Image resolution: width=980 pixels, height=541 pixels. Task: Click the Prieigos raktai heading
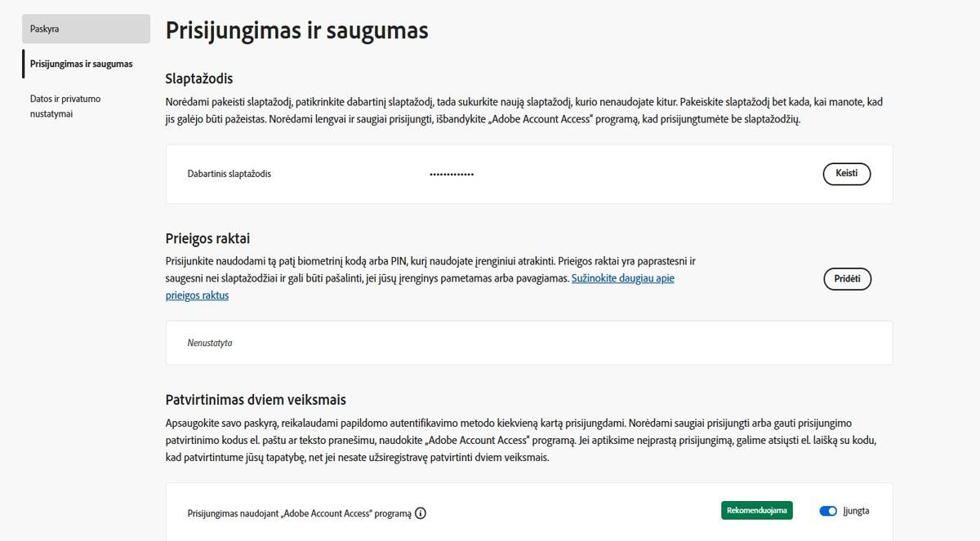pyautogui.click(x=207, y=237)
